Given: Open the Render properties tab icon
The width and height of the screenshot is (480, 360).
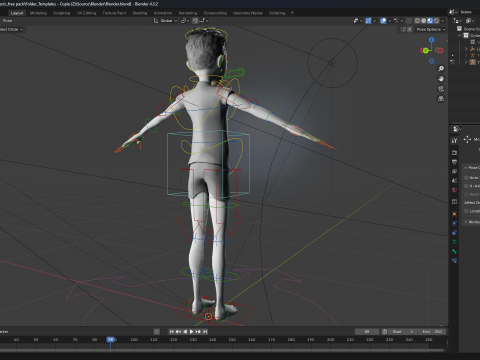Looking at the screenshot, I should pos(454,153).
